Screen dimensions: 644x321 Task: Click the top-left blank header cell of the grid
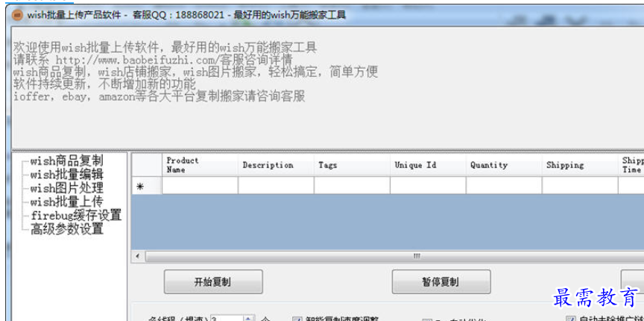click(147, 165)
